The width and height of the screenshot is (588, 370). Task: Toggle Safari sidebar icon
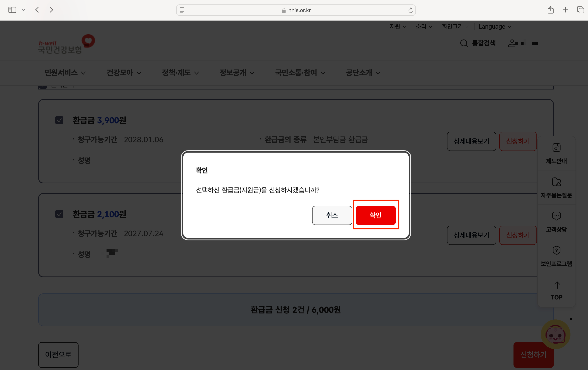[12, 10]
